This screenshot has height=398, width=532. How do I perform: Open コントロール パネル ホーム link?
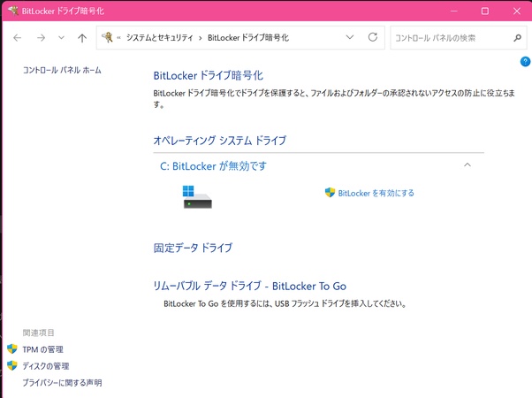pyautogui.click(x=62, y=70)
